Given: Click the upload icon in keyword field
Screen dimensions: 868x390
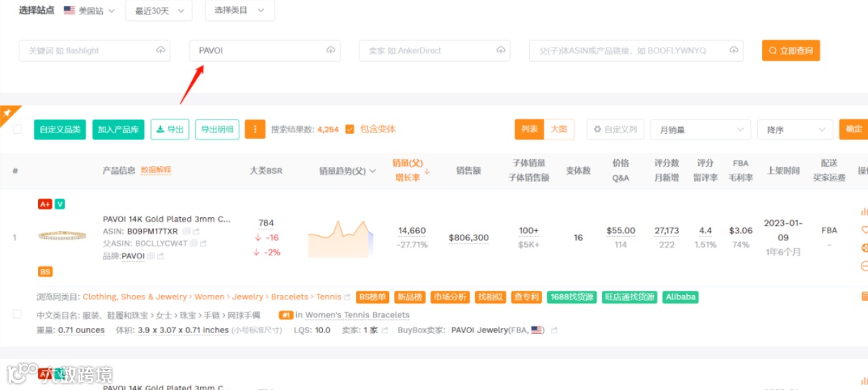Looking at the screenshot, I should click(x=160, y=50).
